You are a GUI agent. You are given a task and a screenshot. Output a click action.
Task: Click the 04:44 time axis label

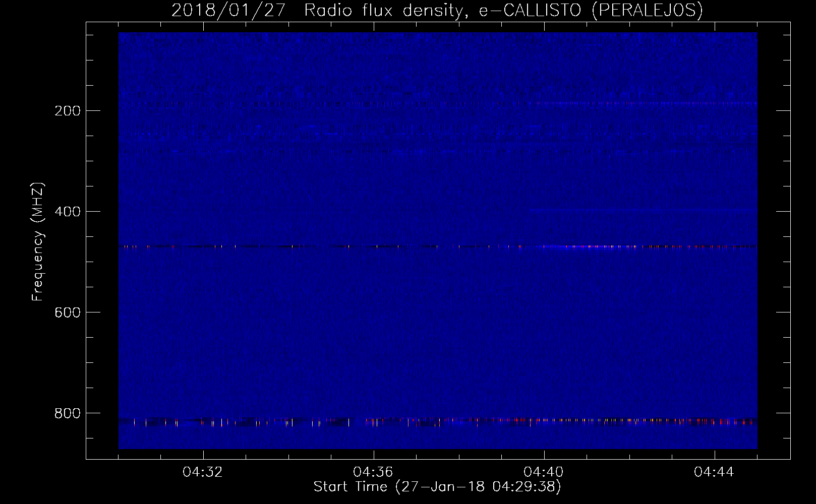714,472
